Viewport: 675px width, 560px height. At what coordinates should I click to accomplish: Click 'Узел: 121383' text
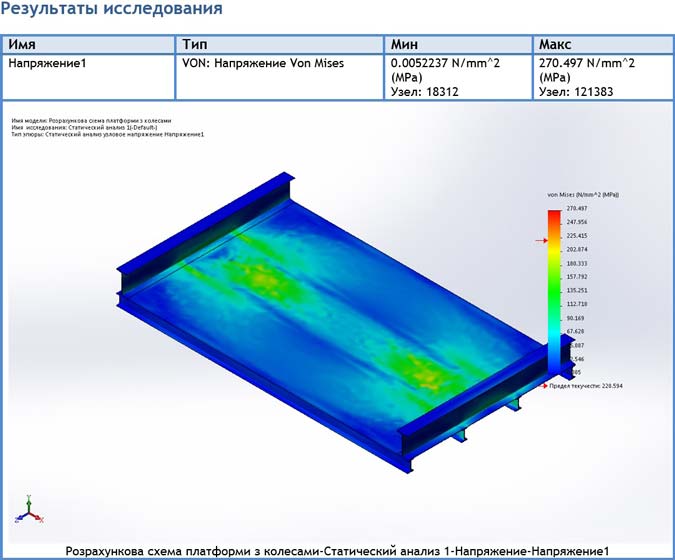tap(576, 92)
